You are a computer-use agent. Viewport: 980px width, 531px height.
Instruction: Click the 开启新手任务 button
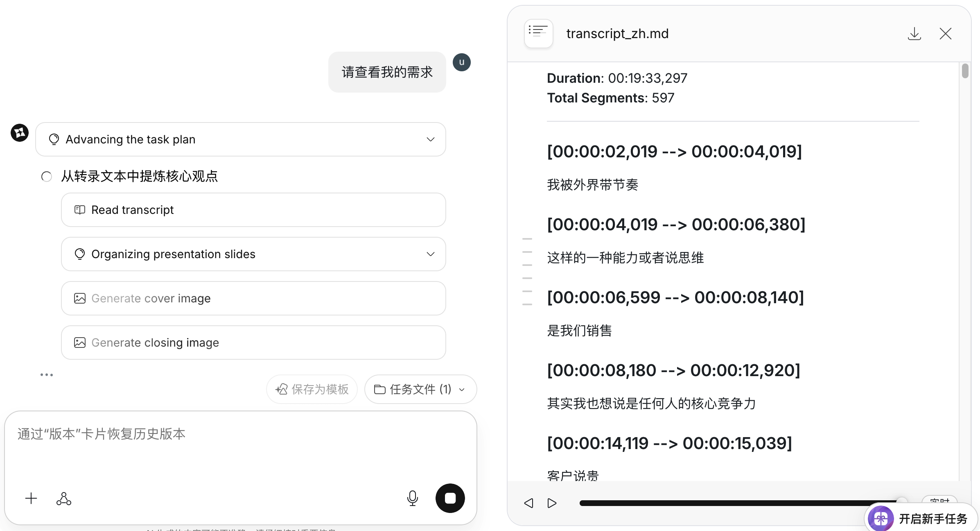pyautogui.click(x=933, y=519)
